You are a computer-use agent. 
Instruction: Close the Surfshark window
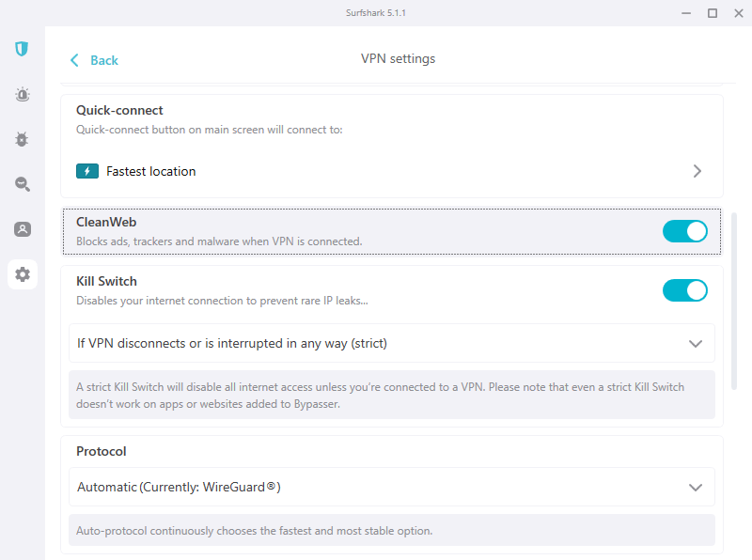click(738, 13)
